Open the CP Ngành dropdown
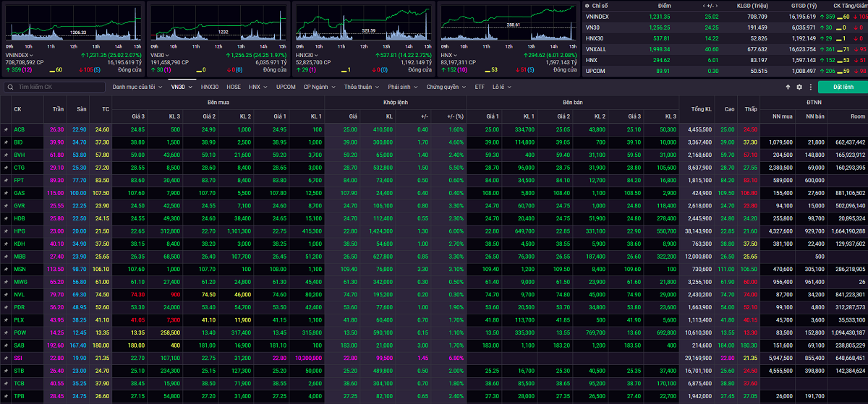 point(318,87)
